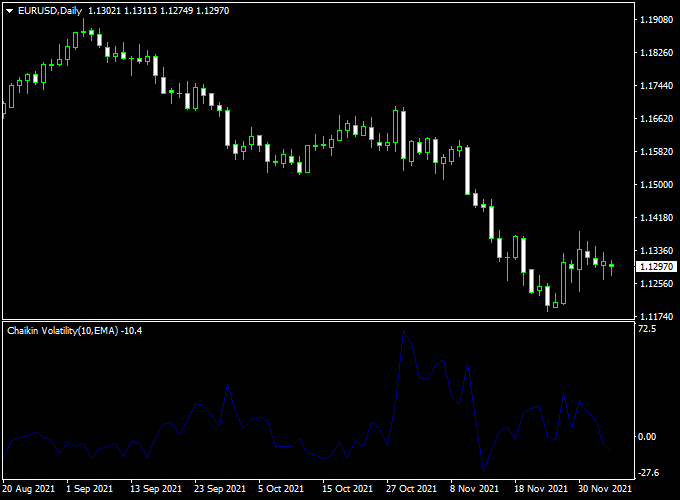The height and width of the screenshot is (500, 680).
Task: Click the 13 Sep 2021 date label
Action: [x=156, y=489]
